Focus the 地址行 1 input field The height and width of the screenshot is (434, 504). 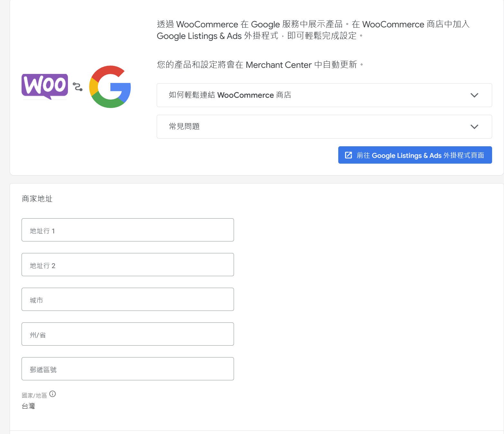128,230
